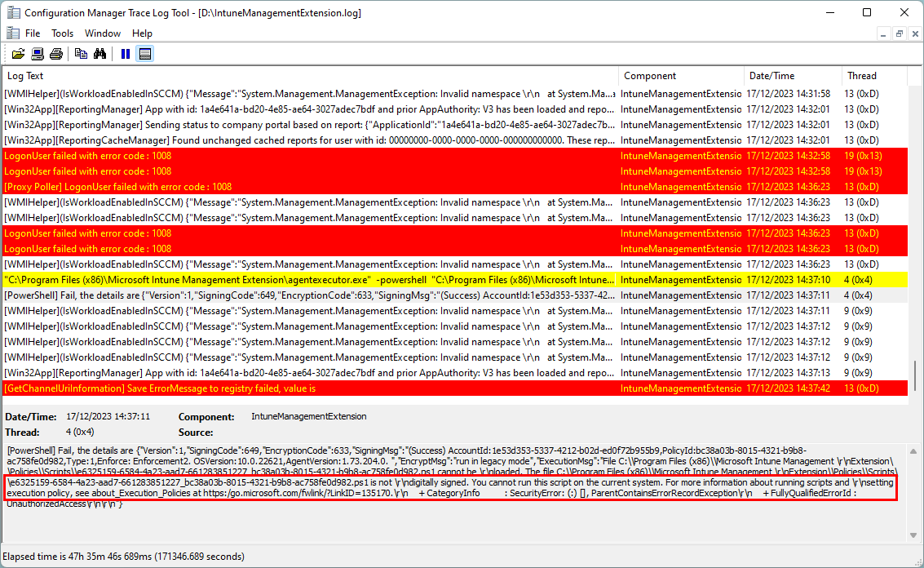
Task: Open the Tools menu
Action: coord(63,33)
